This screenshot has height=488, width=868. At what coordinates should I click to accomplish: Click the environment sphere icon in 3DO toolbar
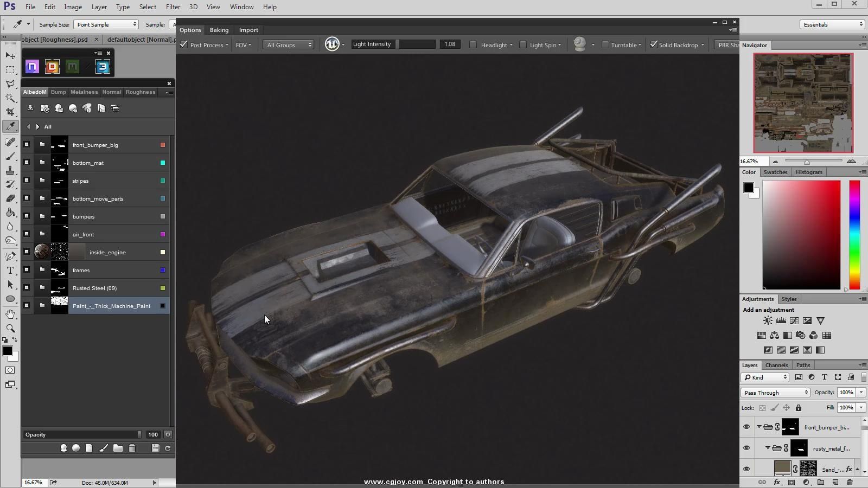(579, 44)
